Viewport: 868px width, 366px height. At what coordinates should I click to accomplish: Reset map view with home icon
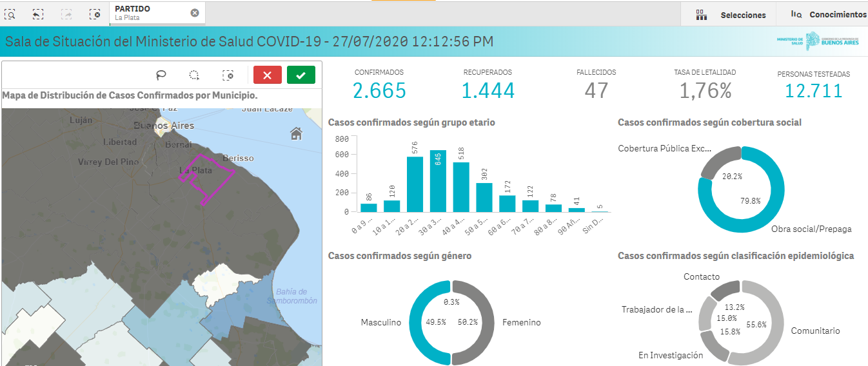pos(296,133)
